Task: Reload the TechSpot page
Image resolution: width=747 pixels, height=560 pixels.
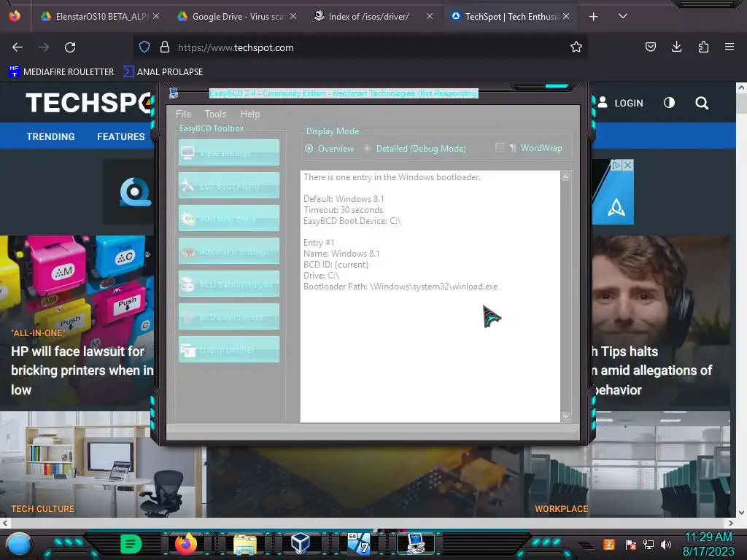Action: tap(70, 47)
